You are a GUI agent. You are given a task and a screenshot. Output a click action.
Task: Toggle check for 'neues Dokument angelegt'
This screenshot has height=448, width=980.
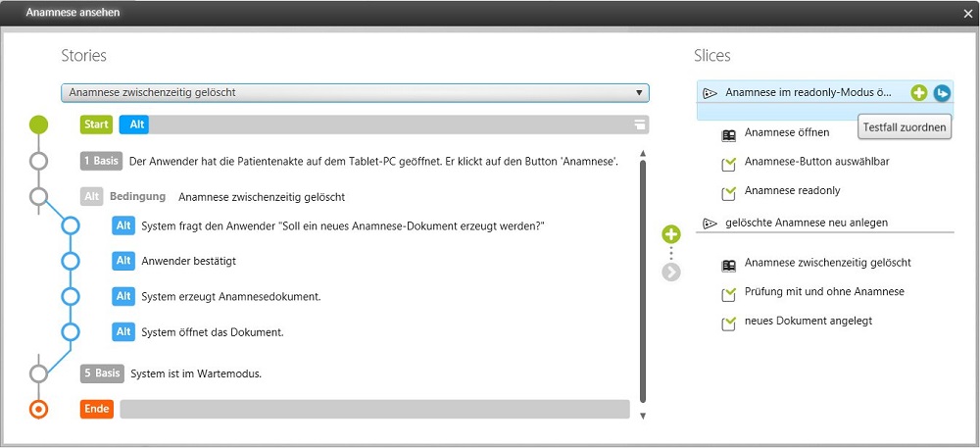click(x=728, y=324)
